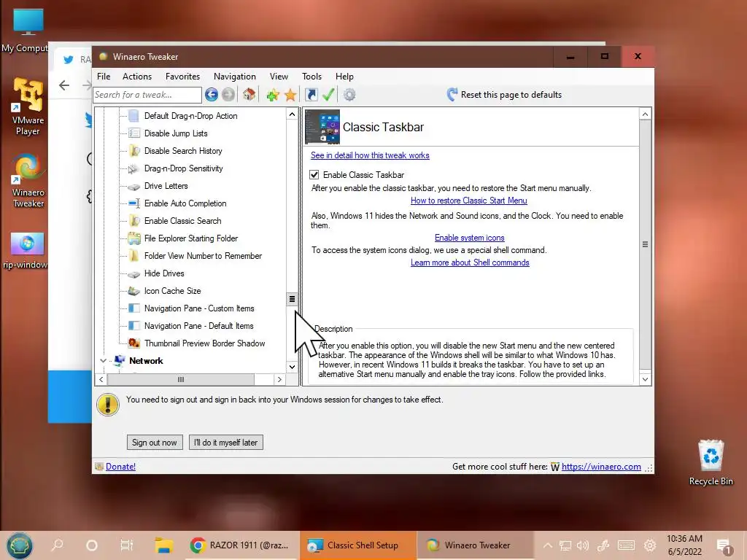Click the Reset this page refresh icon
Image resolution: width=747 pixels, height=560 pixels.
click(x=452, y=95)
